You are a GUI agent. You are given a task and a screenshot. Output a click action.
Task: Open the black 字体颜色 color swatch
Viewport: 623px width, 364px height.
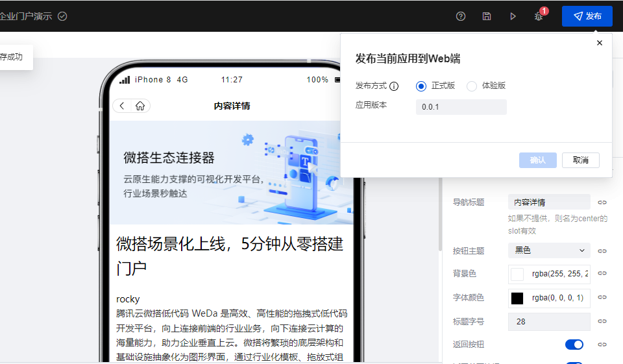point(517,298)
